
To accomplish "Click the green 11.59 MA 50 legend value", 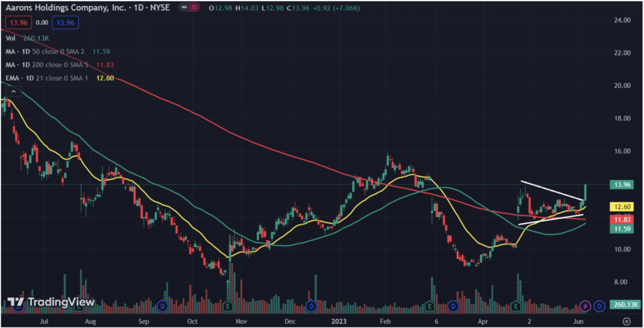I will (101, 52).
